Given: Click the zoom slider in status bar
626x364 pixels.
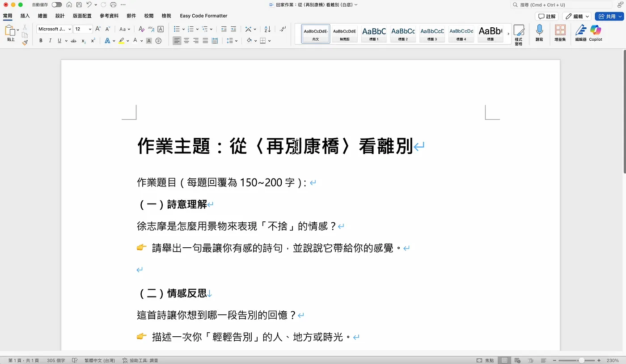Looking at the screenshot, I should [577, 360].
